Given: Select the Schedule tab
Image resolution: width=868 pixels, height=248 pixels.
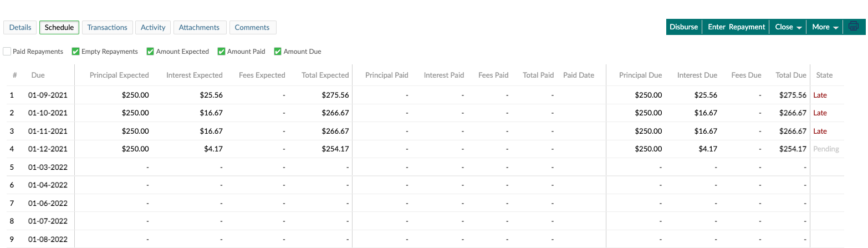Looking at the screenshot, I should click(x=59, y=27).
